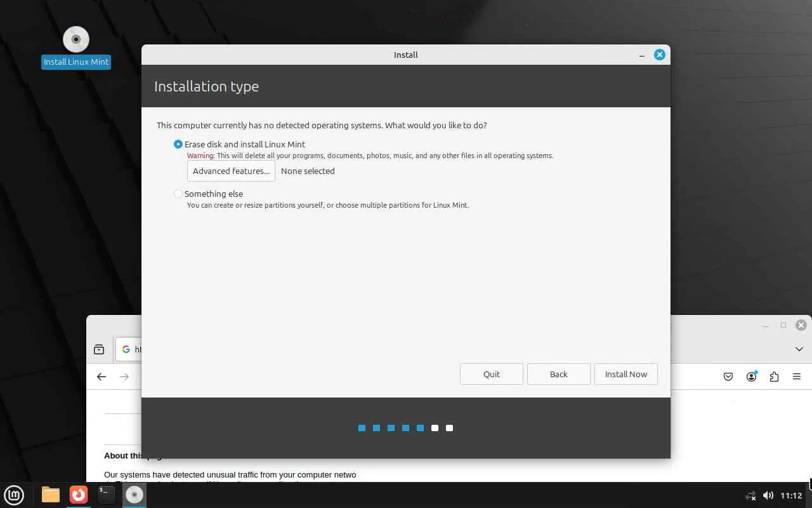The image size is (812, 508).
Task: Click the no detected operating systems text
Action: [x=322, y=125]
